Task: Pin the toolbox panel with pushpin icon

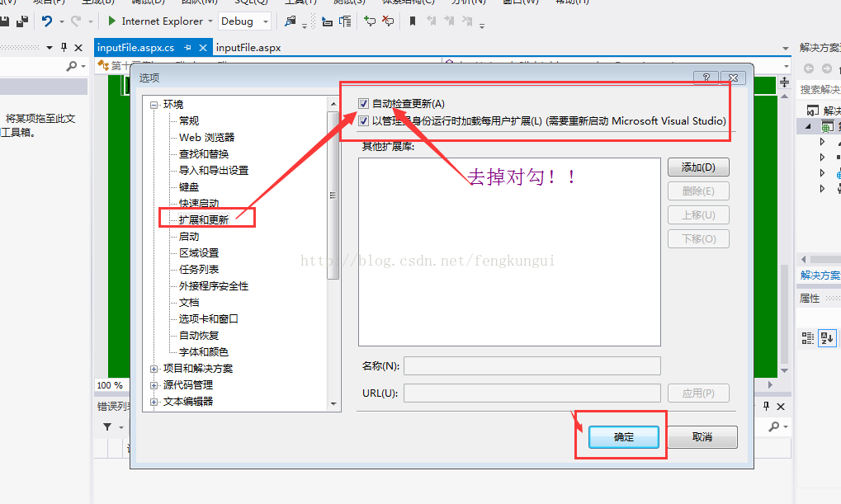Action: click(64, 47)
